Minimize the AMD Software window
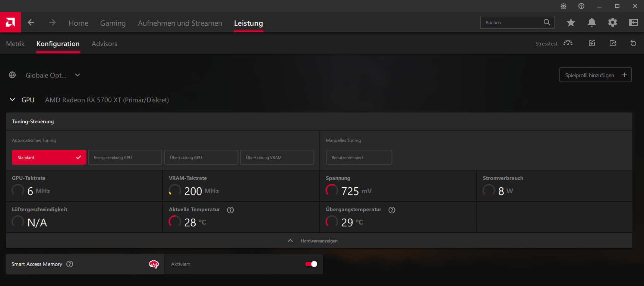The height and width of the screenshot is (286, 644). click(599, 6)
